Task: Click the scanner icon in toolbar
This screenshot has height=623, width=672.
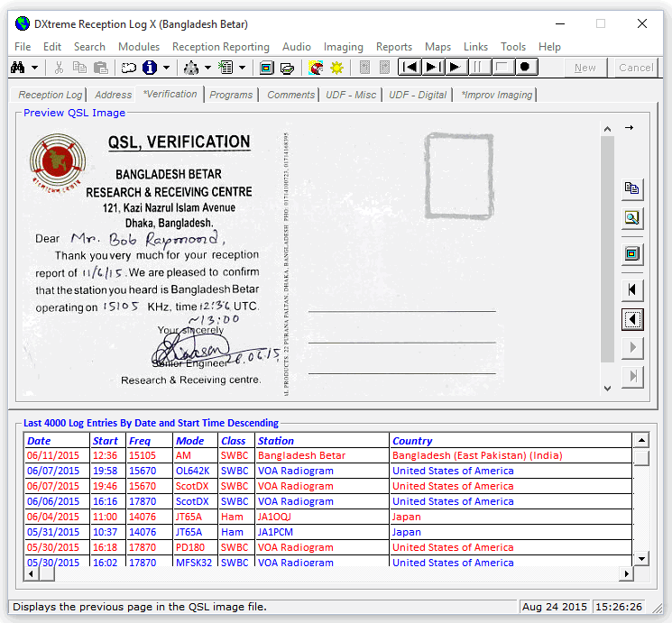Action: 287,68
